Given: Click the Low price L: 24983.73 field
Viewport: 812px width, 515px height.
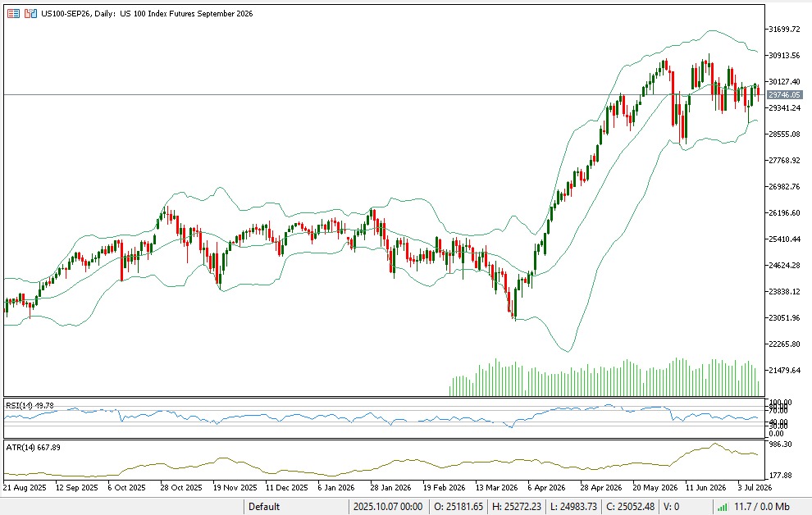Looking at the screenshot, I should click(x=573, y=507).
